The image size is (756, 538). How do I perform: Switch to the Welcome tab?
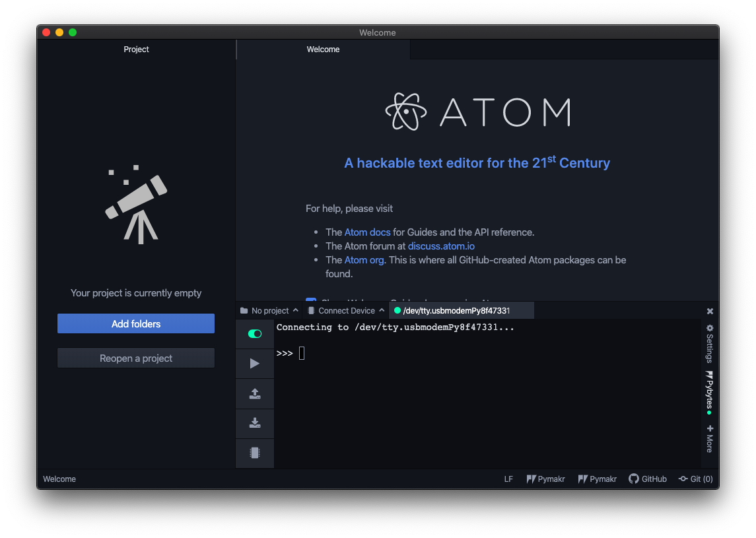tap(323, 49)
